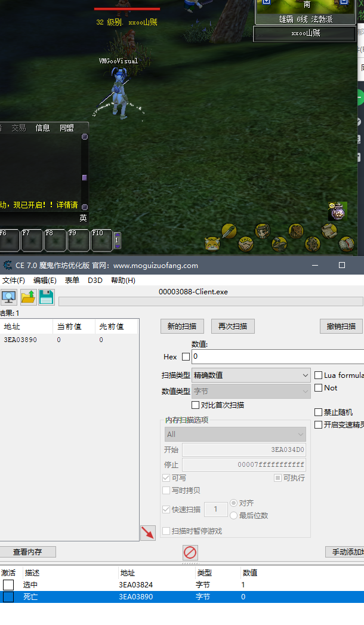This screenshot has width=364, height=625.
Task: Check the 扫描时暂停游戏 checkbox
Action: (x=166, y=531)
